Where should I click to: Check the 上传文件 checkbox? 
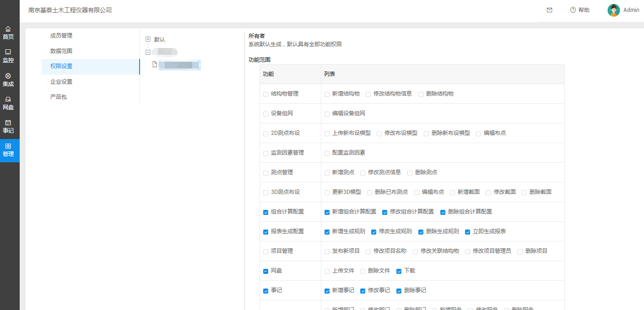click(x=327, y=271)
